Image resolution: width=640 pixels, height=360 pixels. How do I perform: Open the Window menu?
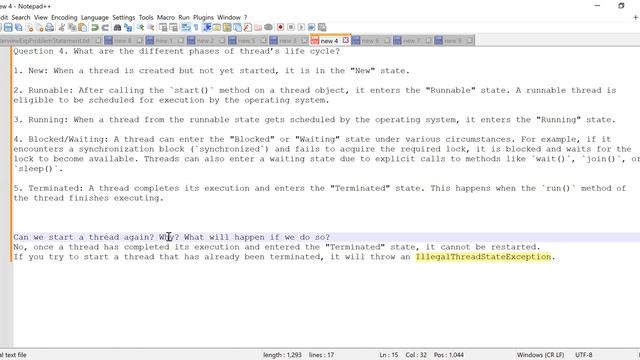229,17
